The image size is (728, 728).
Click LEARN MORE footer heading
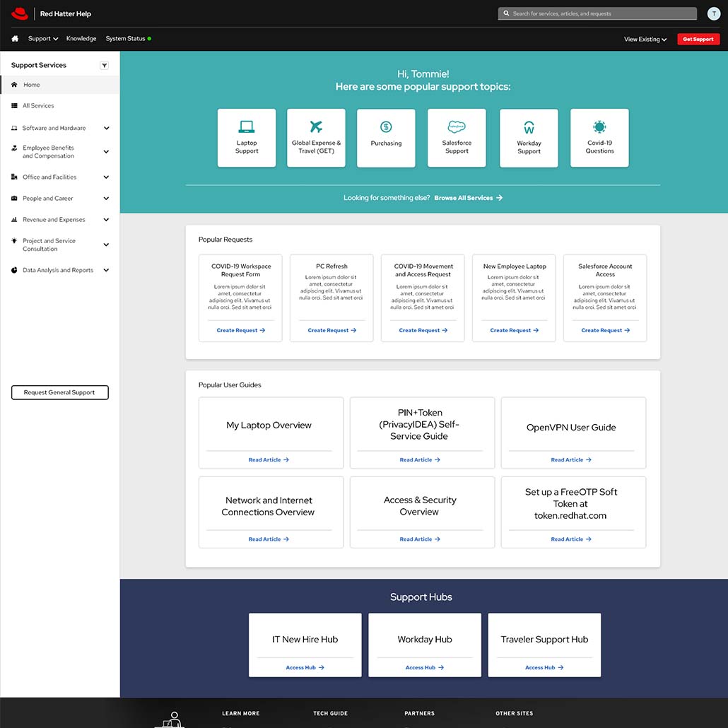240,713
